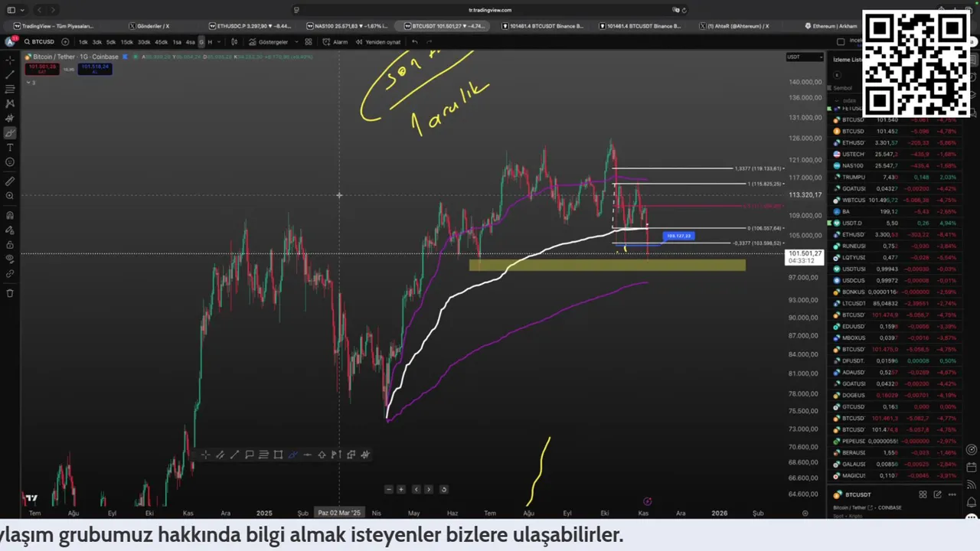Zoom in chart with plus button
The image size is (980, 551).
coord(400,489)
